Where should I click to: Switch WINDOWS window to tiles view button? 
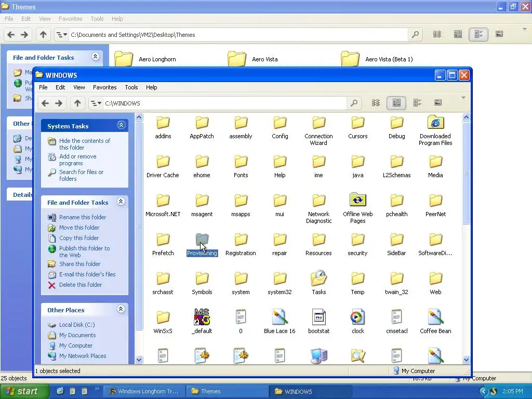tap(417, 103)
